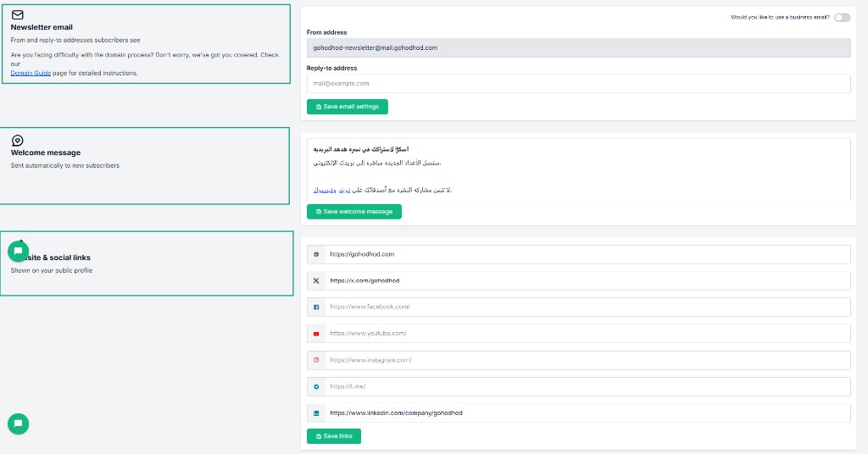The height and width of the screenshot is (454, 868).
Task: Click 'Reply-to address' label
Action: (331, 68)
